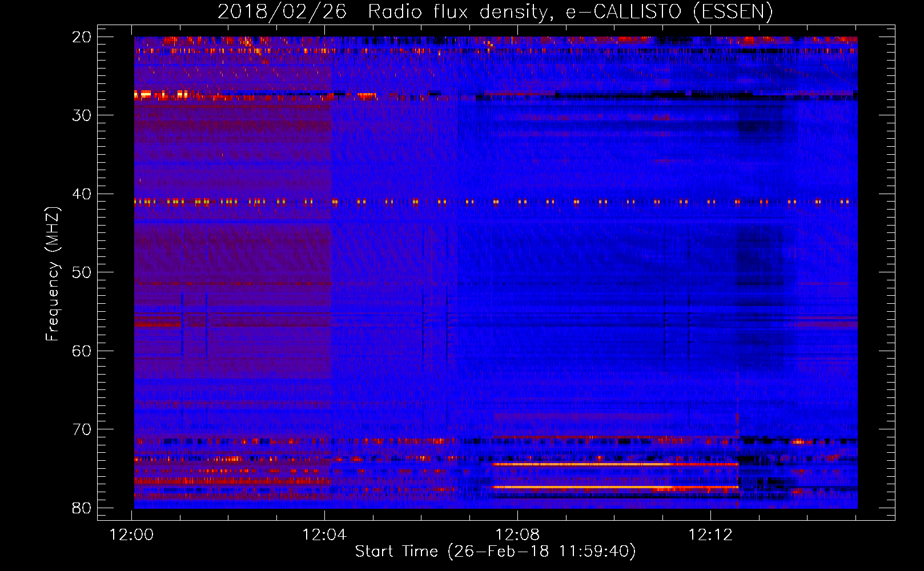Click the '20' frequency tick label
Screen dimensions: 924x571
click(x=82, y=37)
